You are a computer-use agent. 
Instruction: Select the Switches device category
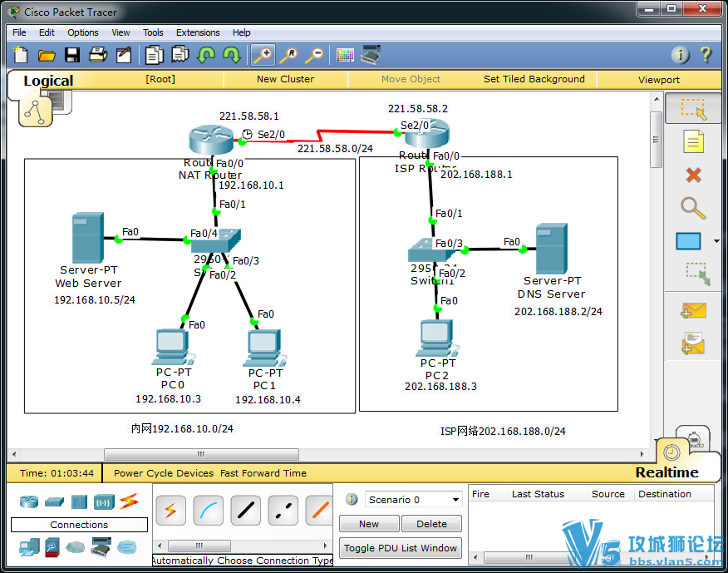[54, 502]
